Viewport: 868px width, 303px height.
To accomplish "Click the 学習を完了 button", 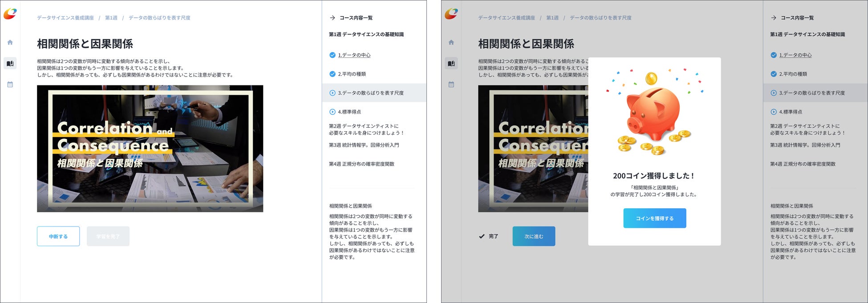I will (108, 236).
